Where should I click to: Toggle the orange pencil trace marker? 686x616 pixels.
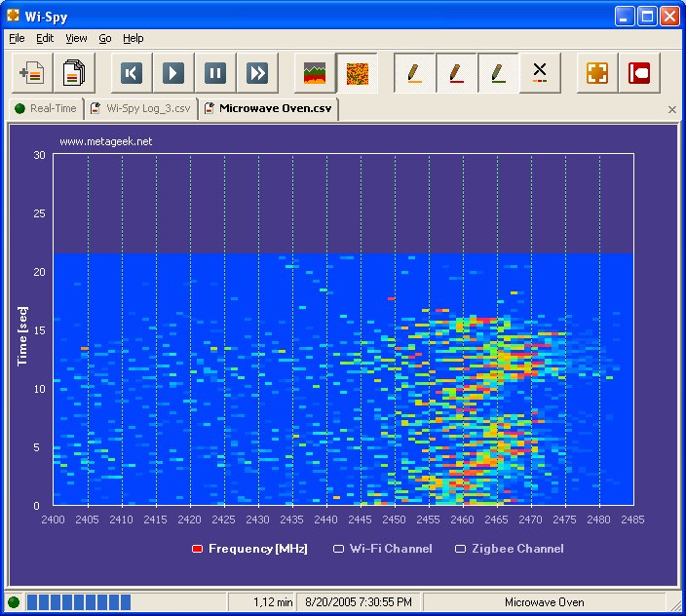[414, 73]
